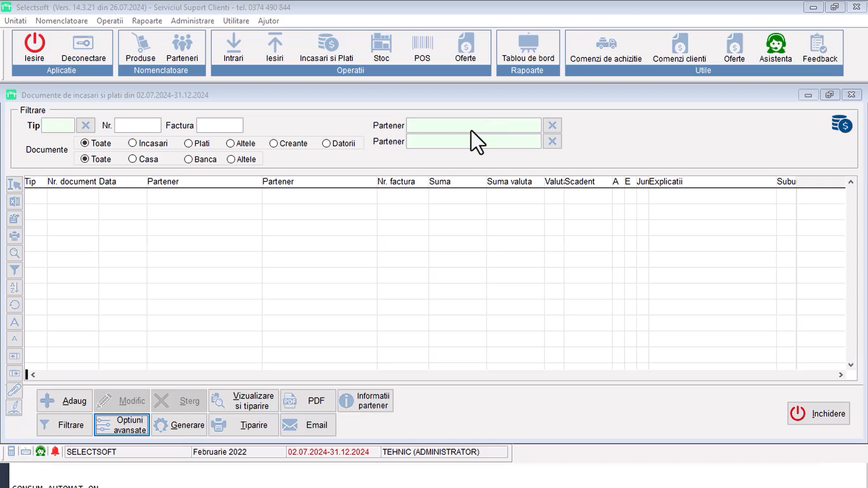Select the Incasari documents radio button
This screenshot has height=488, width=868.
133,143
